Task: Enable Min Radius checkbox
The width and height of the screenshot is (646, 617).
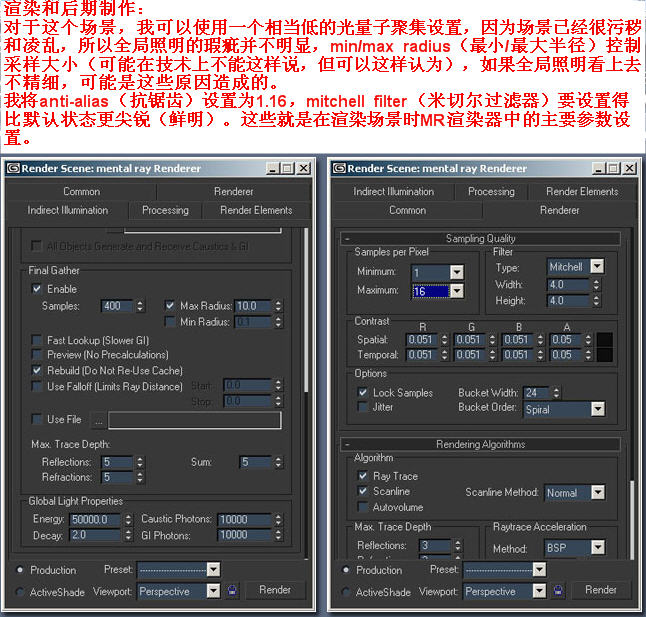Action: 170,321
